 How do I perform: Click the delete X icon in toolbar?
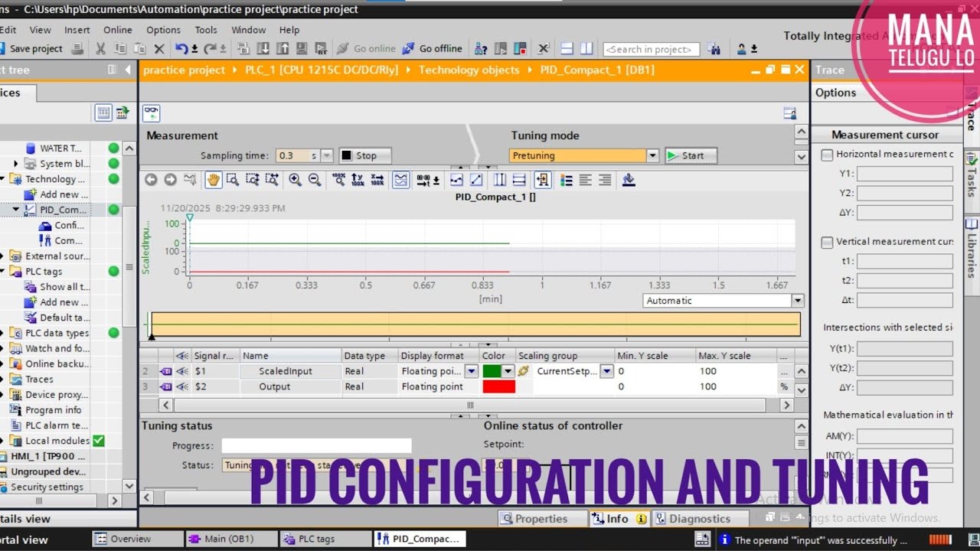159,48
